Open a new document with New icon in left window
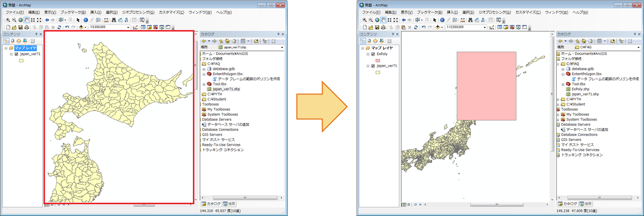 [8, 28]
